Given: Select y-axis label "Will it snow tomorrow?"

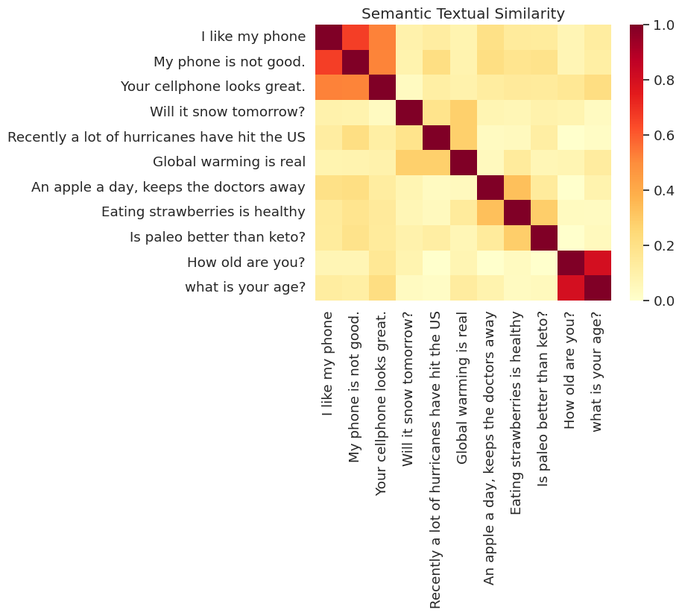Looking at the screenshot, I should pos(228,112).
